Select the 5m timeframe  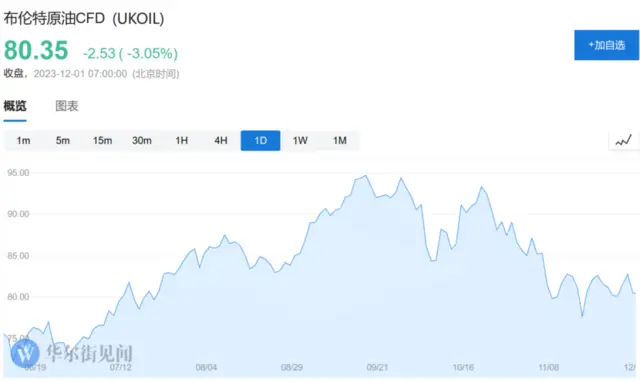63,141
